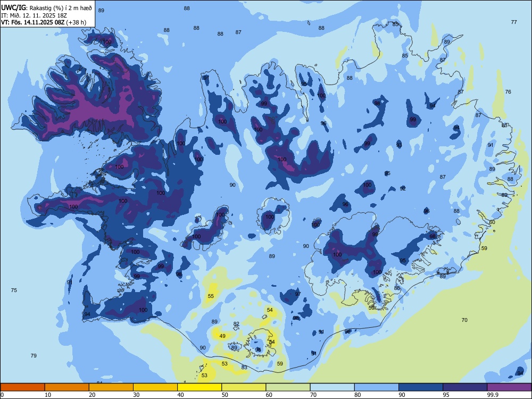Click the humidity value '92' on the map
The image size is (532, 399).
(x=403, y=189)
